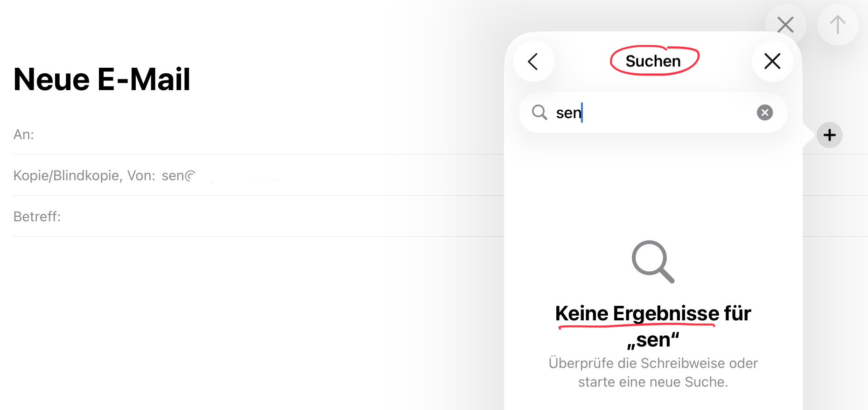Screen dimensions: 868x410
Task: Select the sender address starting with sen@
Action: tap(179, 176)
